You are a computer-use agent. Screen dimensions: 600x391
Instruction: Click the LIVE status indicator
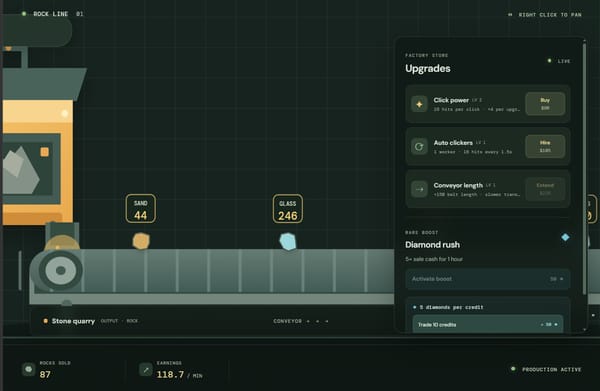tap(559, 61)
